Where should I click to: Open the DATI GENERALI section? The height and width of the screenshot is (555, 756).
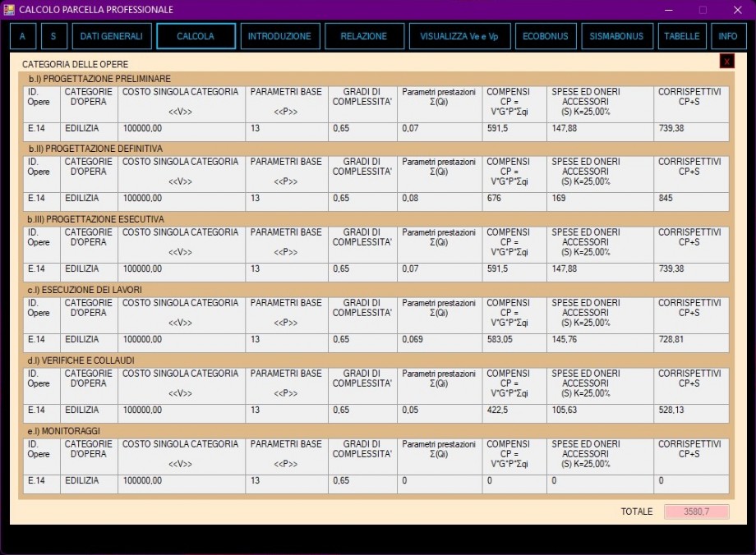[x=112, y=36]
